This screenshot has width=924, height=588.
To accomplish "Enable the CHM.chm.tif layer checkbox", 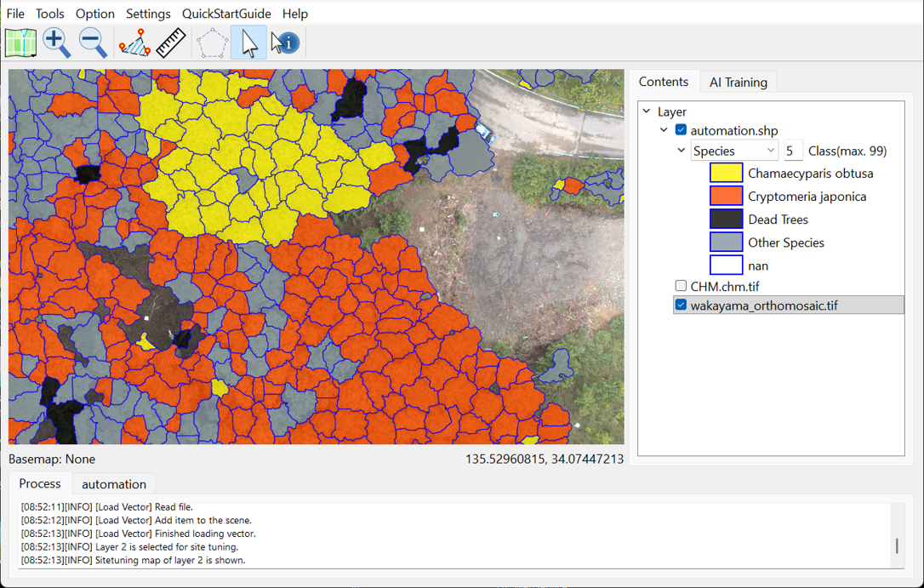I will (681, 286).
